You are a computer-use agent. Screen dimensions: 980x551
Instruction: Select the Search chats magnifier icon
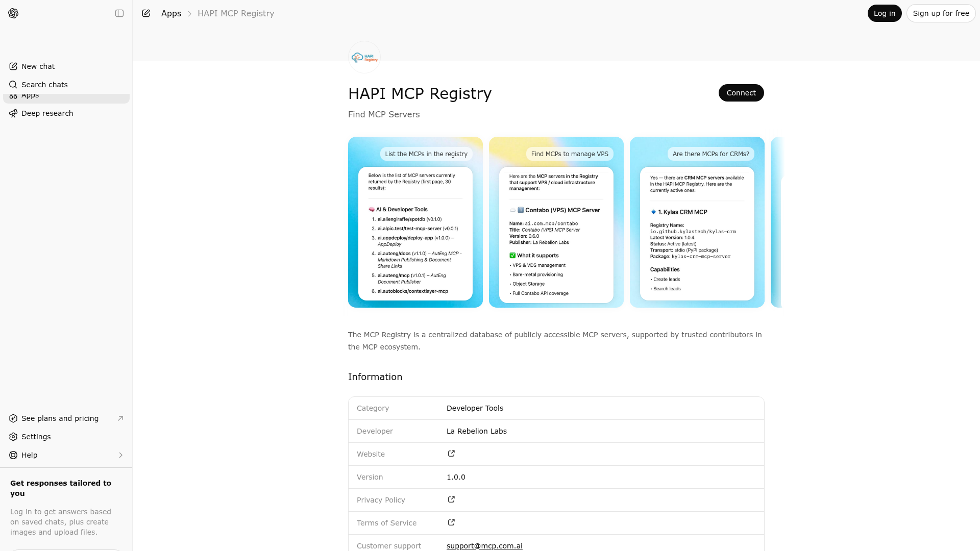pos(13,85)
